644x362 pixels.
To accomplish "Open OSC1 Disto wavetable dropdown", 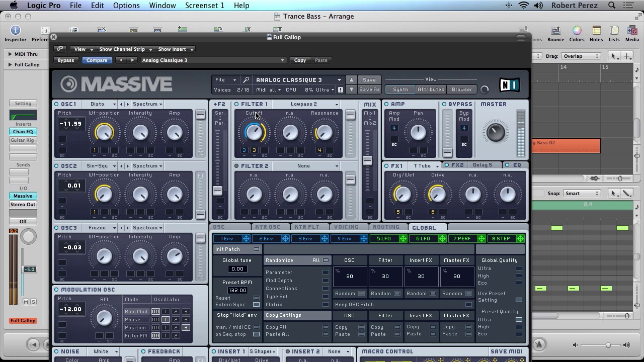I will 104,104.
